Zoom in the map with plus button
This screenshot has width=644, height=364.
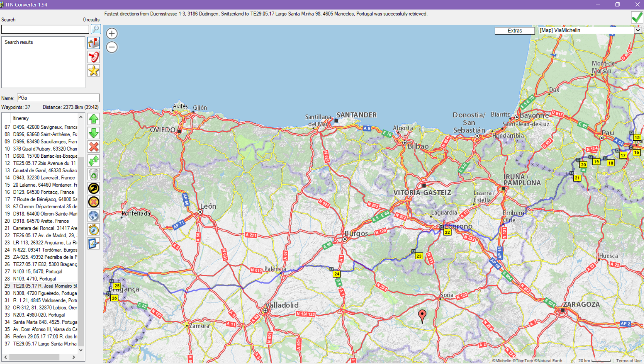tap(112, 34)
